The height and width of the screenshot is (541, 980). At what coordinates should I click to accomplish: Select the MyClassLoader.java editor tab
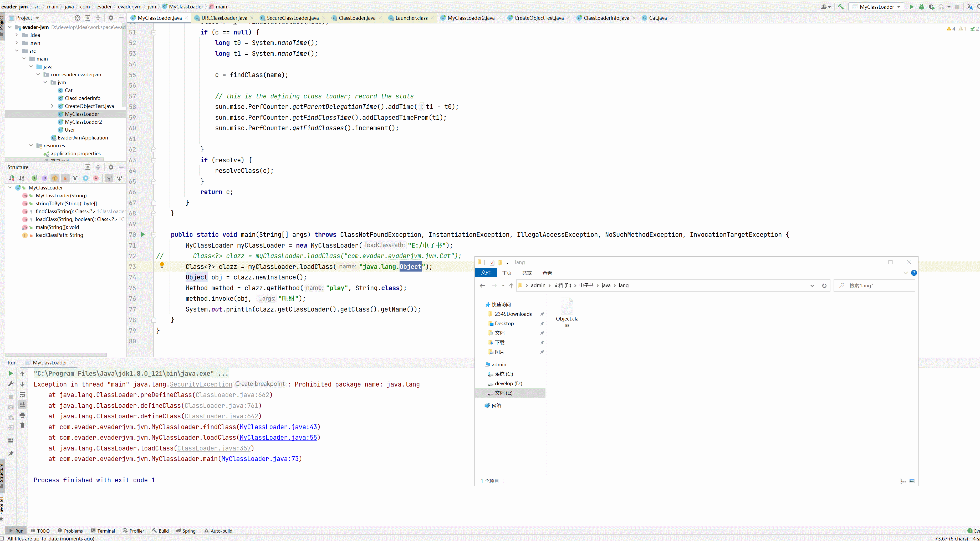[159, 18]
